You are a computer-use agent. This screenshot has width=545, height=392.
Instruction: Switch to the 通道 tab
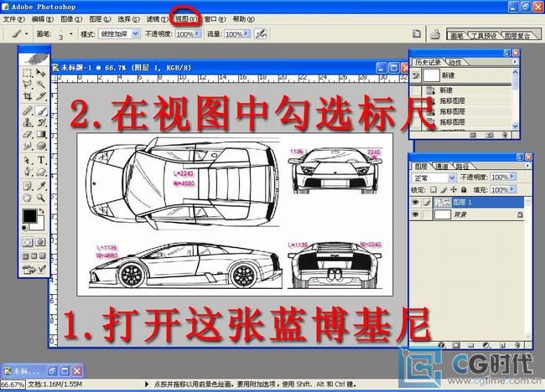(x=441, y=167)
